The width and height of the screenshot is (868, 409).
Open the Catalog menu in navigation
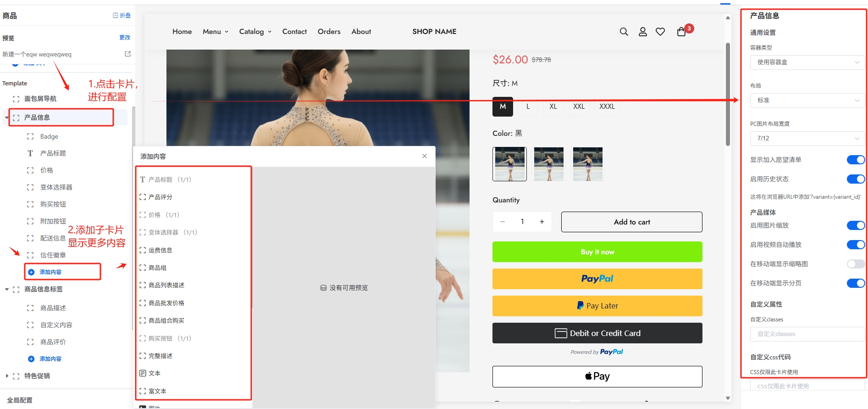point(255,32)
